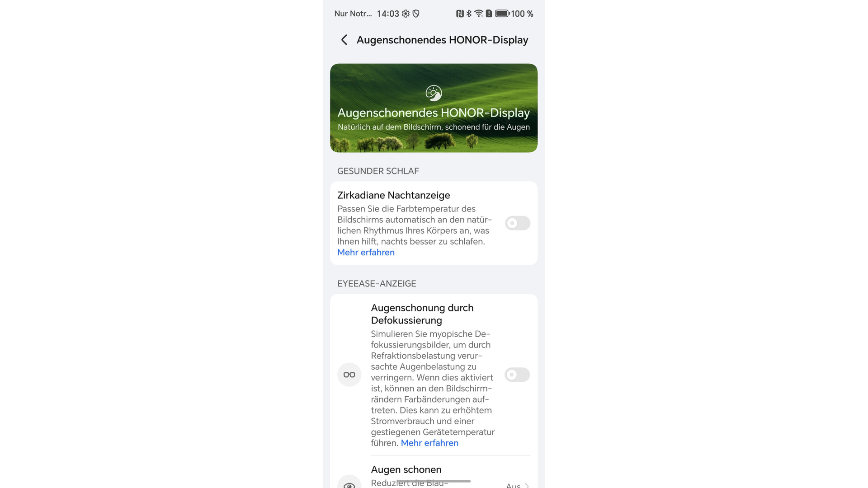Screen dimensions: 868x488
Task: Tap the eye icon next to Augen schonen
Action: pyautogui.click(x=349, y=483)
